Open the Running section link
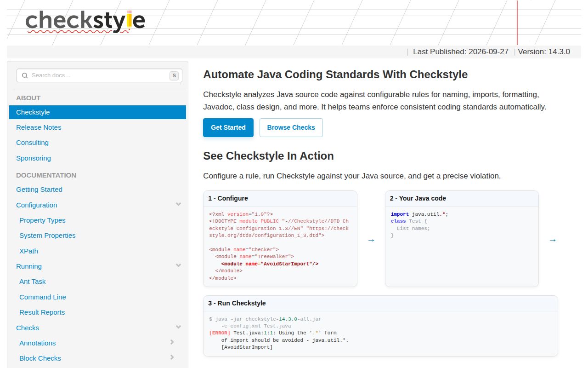 click(29, 266)
